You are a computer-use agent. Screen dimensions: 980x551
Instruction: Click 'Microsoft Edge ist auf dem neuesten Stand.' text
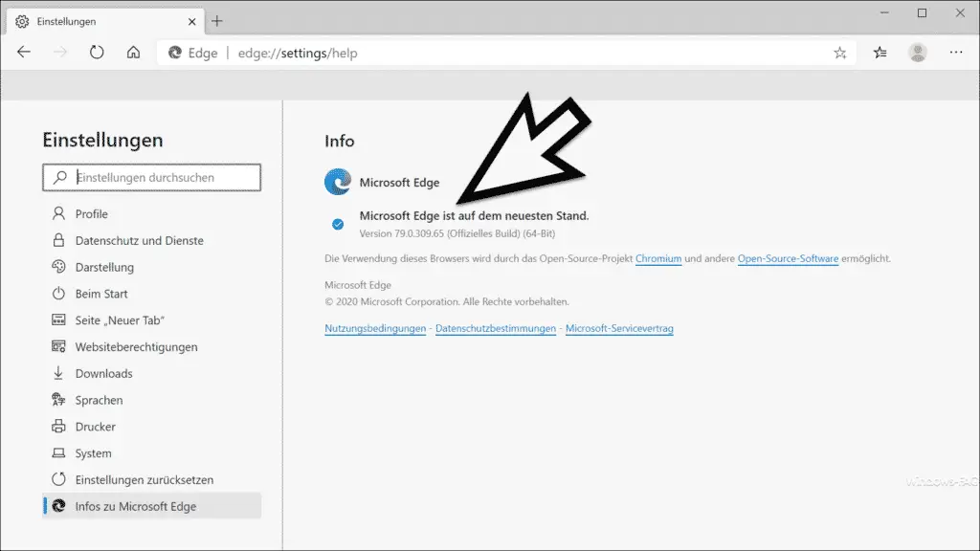tap(474, 215)
